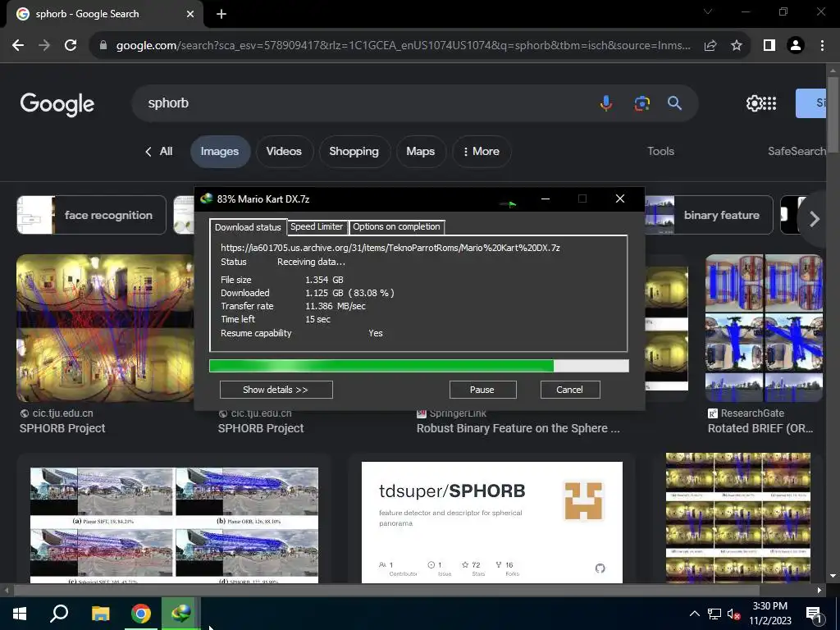The image size is (840, 630).
Task: Open Rotated BRIEF ResearchGate image
Action: [x=764, y=328]
